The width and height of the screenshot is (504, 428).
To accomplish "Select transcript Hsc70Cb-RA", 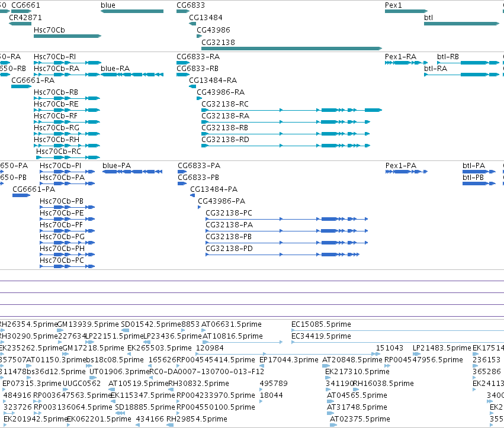I will click(x=67, y=75).
